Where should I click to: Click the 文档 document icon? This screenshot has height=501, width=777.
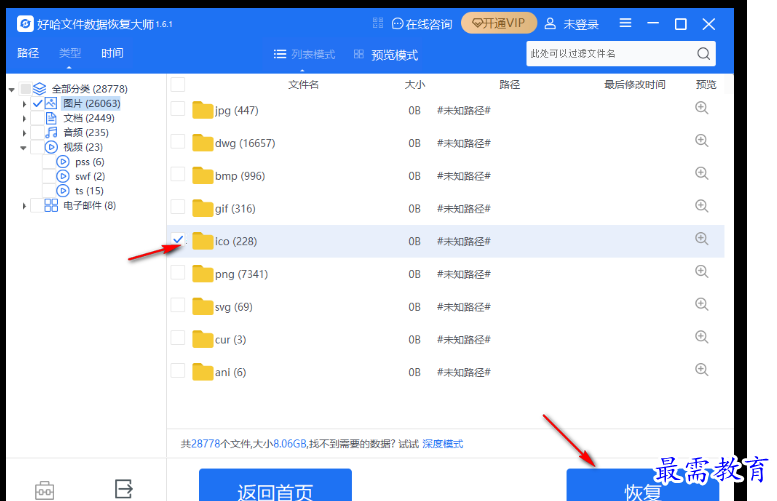tap(51, 118)
